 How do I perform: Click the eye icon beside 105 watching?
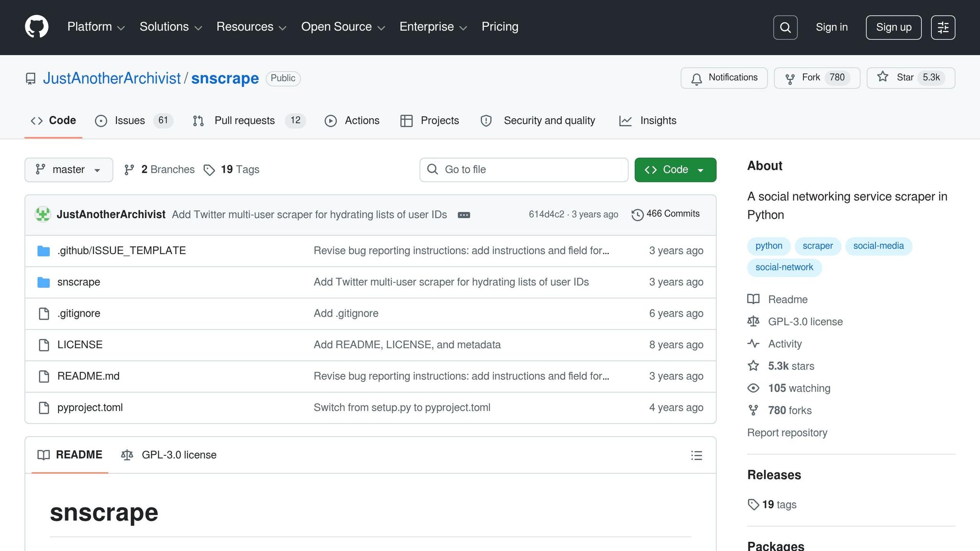pos(753,388)
